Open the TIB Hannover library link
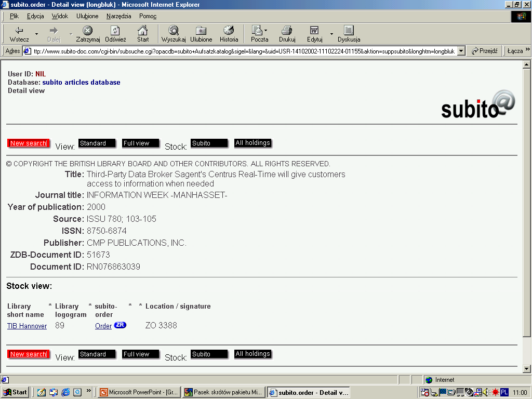 click(x=27, y=326)
